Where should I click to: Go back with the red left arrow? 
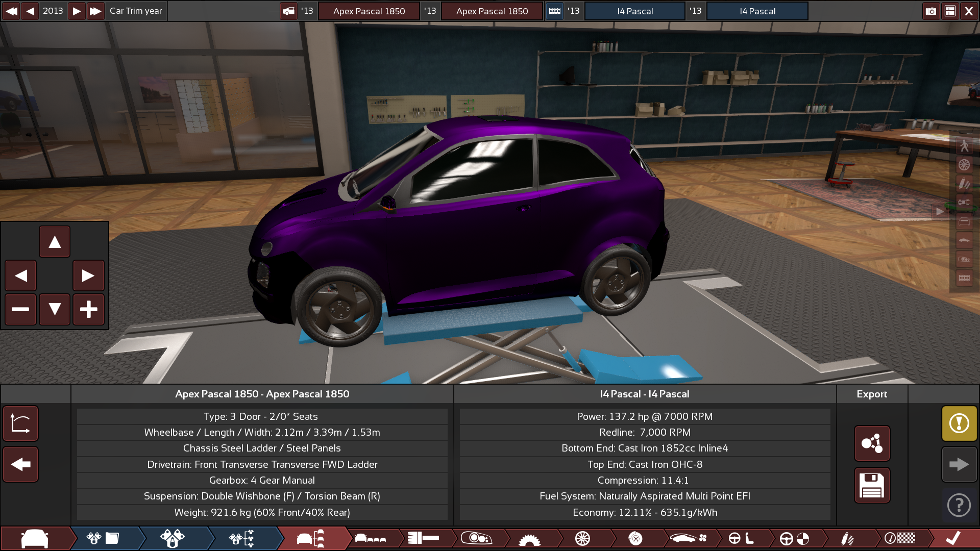tap(20, 464)
